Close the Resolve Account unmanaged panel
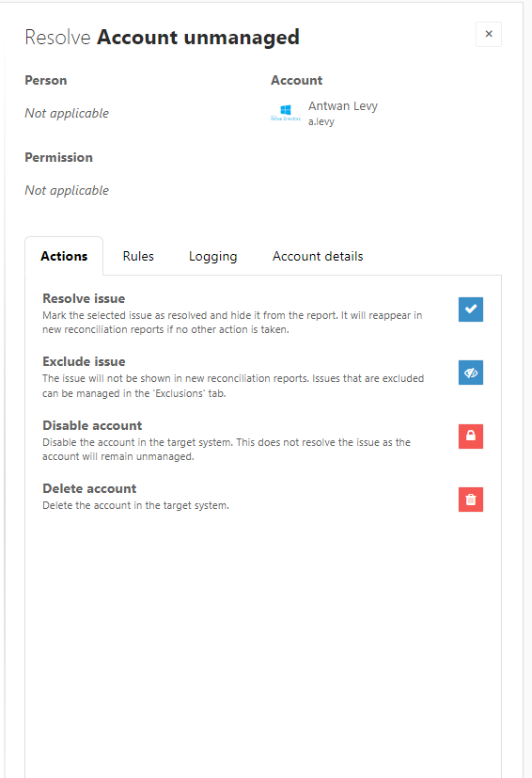Screen dimensions: 532x778 [x=489, y=34]
